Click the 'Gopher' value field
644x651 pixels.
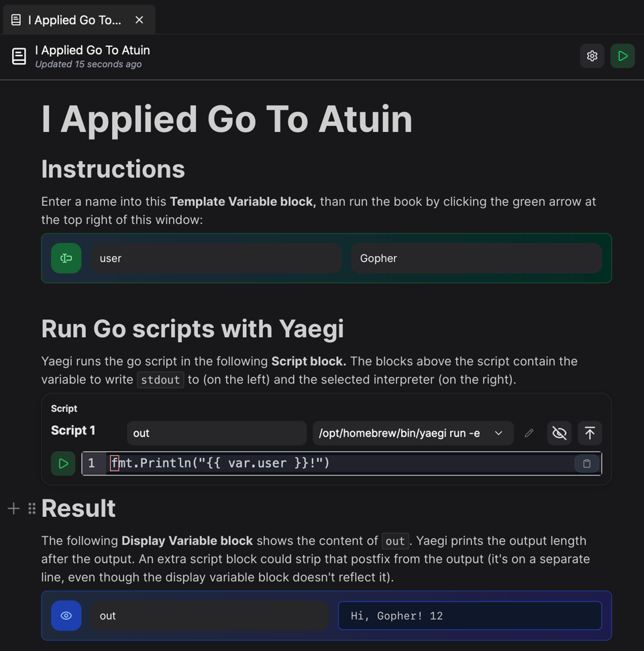[476, 258]
